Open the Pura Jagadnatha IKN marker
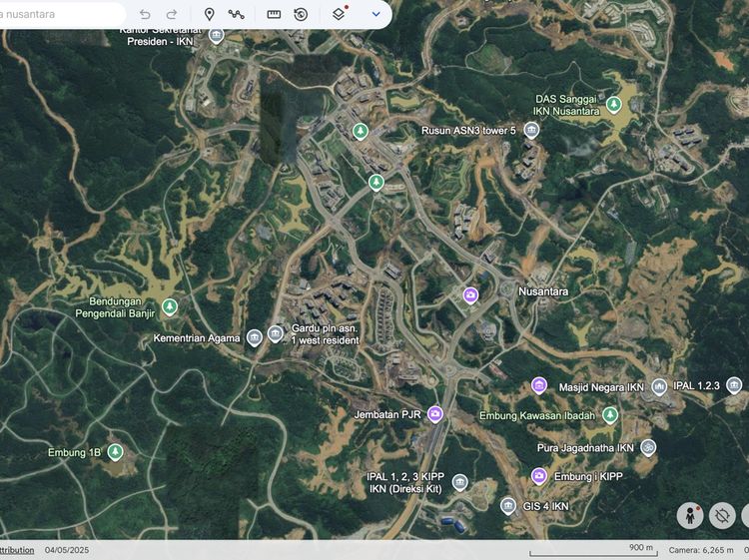This screenshot has width=749, height=560. [x=648, y=447]
